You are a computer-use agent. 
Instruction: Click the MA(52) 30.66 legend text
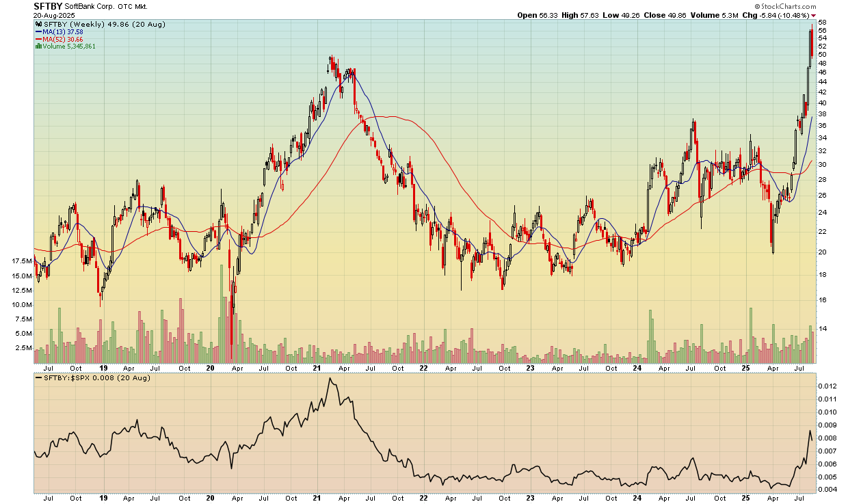[63, 39]
